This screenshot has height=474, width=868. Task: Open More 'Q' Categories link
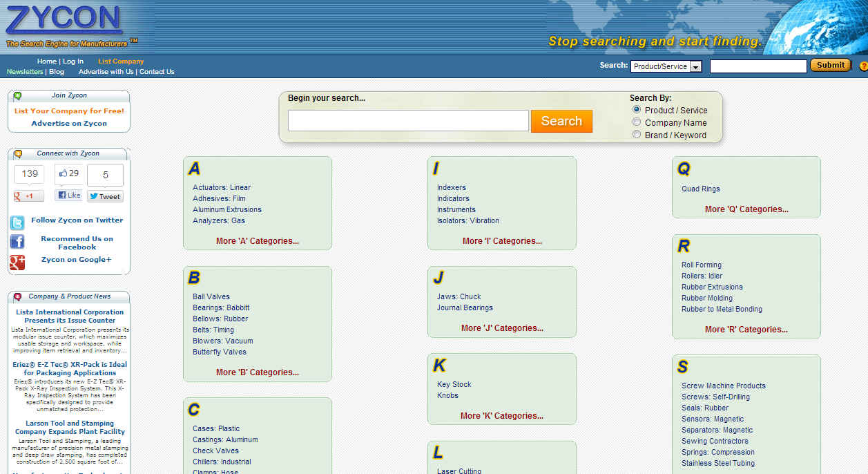746,209
